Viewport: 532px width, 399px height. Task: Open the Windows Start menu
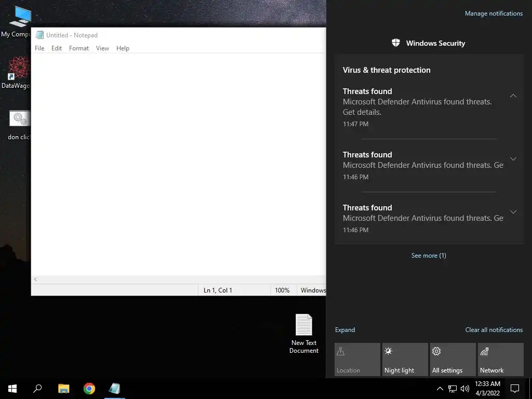(x=12, y=389)
